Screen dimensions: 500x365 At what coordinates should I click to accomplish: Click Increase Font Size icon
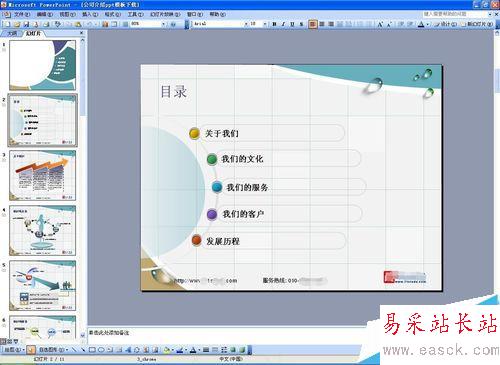coord(380,24)
